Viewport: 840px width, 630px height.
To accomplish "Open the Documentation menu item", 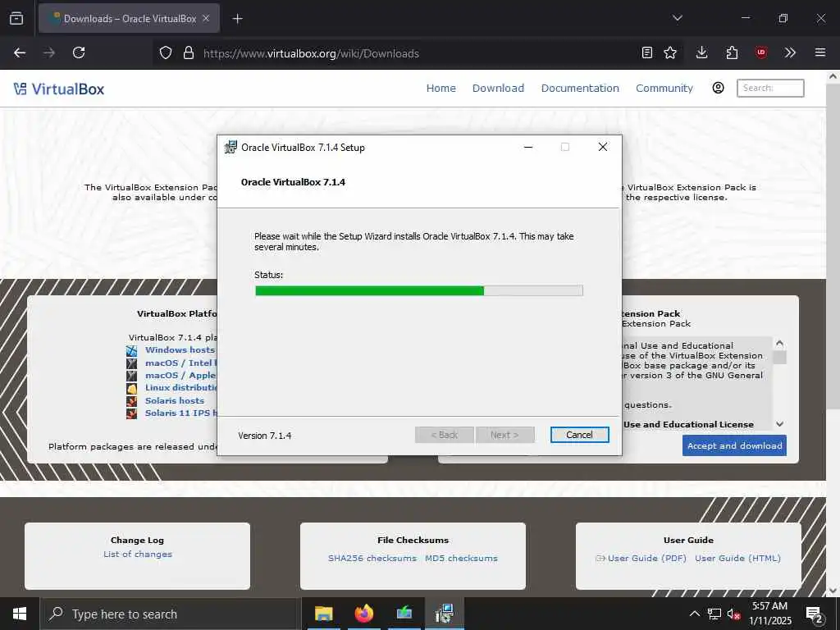I will 580,88.
